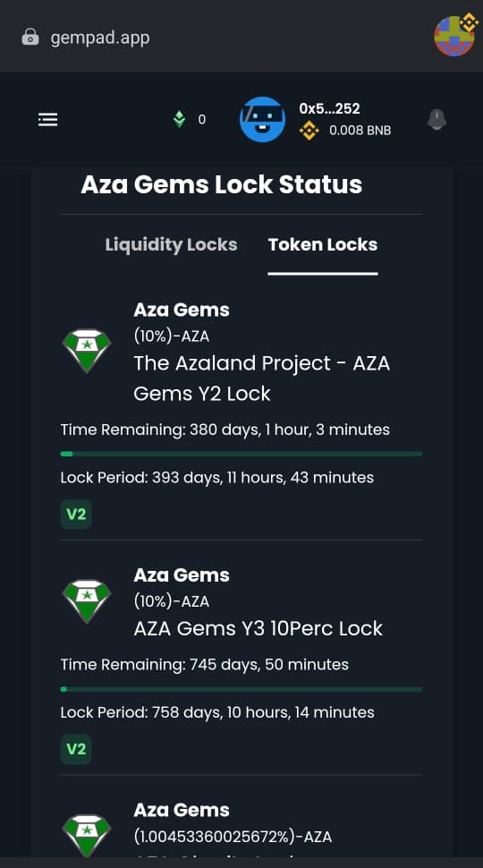This screenshot has width=483, height=868.
Task: Click the notification bell icon
Action: [437, 120]
